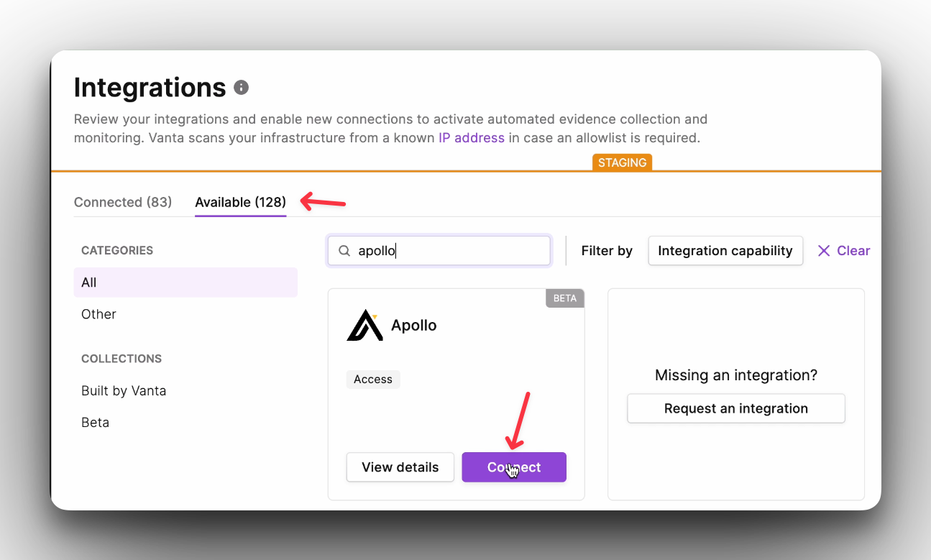Click Request an integration button
This screenshot has width=931, height=560.
[736, 408]
